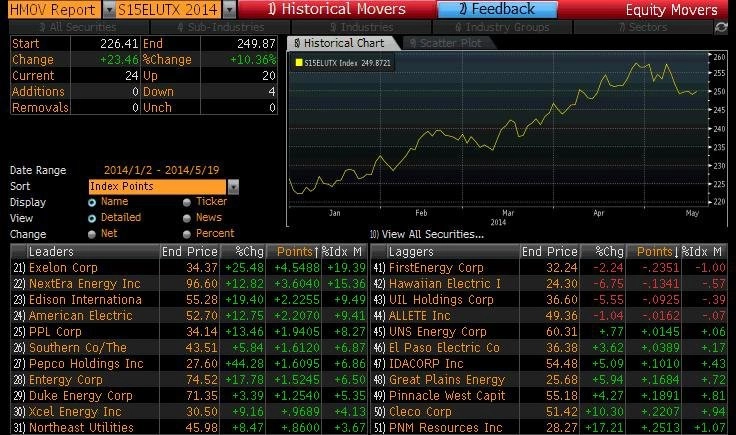Image resolution: width=736 pixels, height=435 pixels.
Task: Click the Historical Movers button
Action: (337, 9)
